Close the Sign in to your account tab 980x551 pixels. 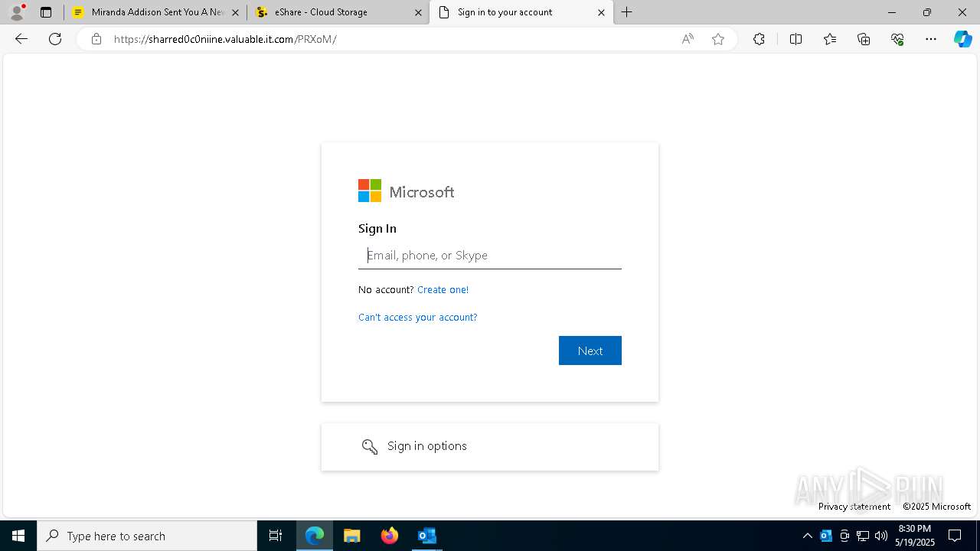[x=601, y=12]
